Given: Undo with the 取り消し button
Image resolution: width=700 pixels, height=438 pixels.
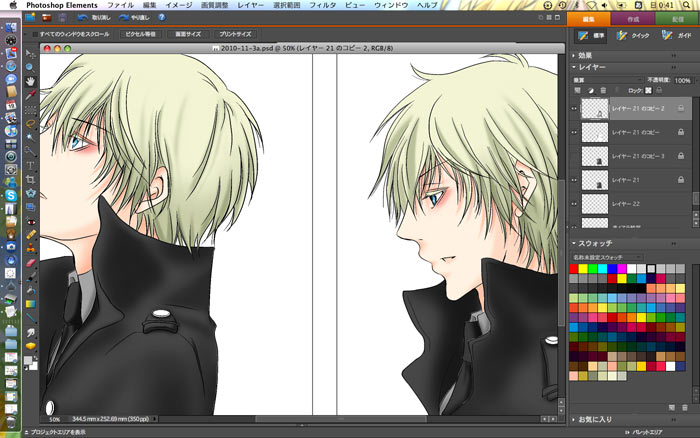Looking at the screenshot, I should click(x=94, y=18).
